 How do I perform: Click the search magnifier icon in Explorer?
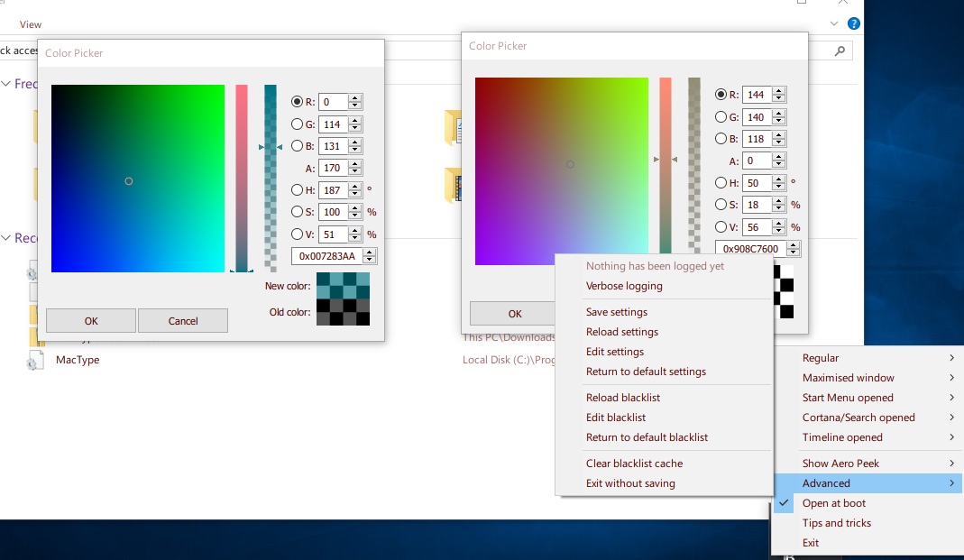click(x=840, y=51)
